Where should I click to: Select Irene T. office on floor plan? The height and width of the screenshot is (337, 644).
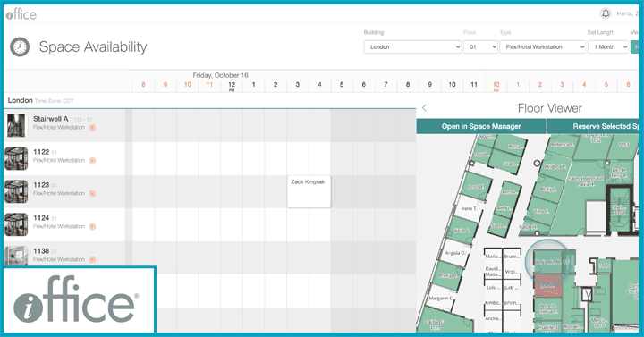click(470, 209)
